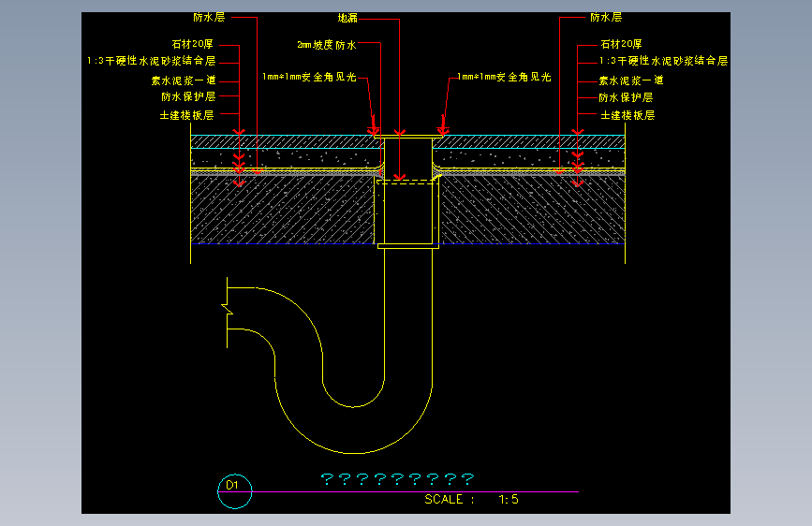Pick the left '素水泥浆一道' label

(184, 80)
